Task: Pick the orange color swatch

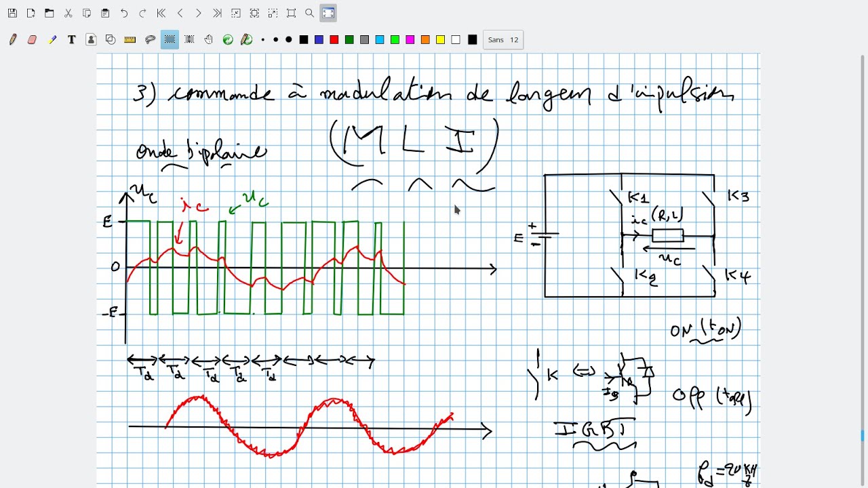Action: [x=425, y=40]
